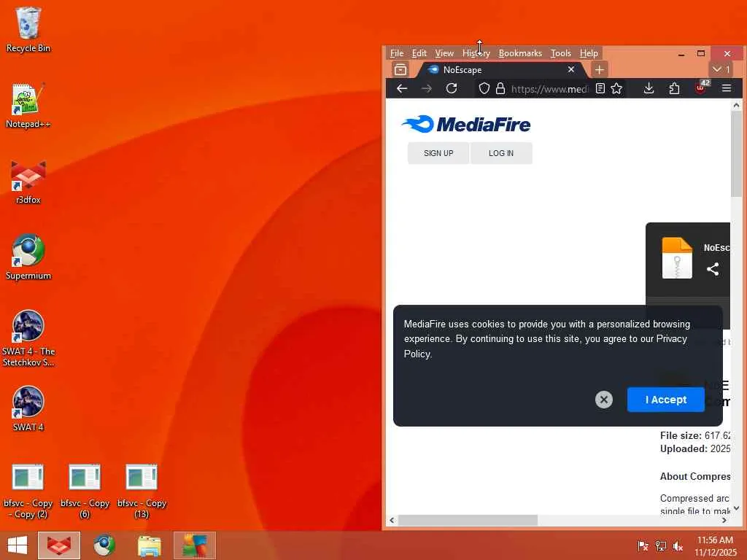Screen dimensions: 747x560
Task: Open the File menu
Action: [396, 53]
